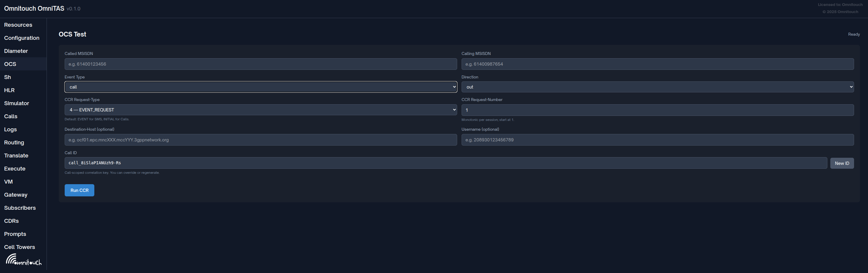
Task: Navigate to the Routing section
Action: tap(14, 142)
